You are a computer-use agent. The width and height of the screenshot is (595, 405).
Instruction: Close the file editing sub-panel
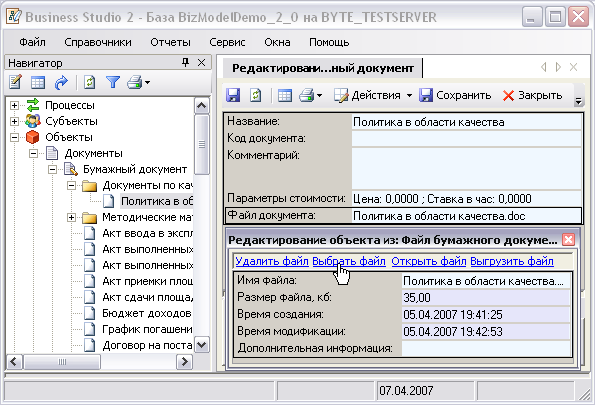[568, 240]
